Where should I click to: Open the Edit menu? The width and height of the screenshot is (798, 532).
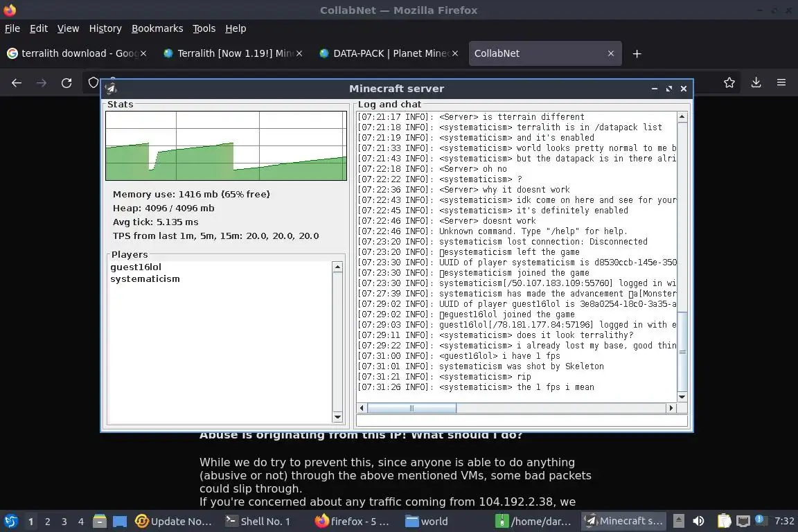pos(39,28)
